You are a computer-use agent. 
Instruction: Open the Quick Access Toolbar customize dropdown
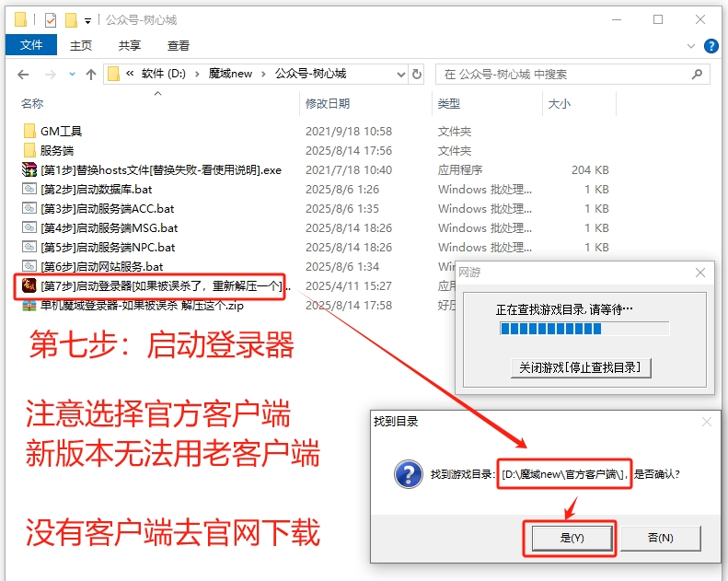pos(87,21)
